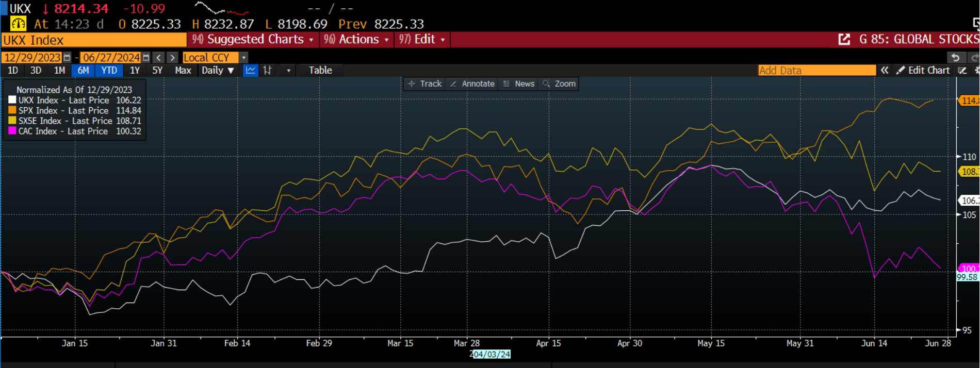
Task: Expand the Suggested Charts dropdown
Action: pos(253,40)
